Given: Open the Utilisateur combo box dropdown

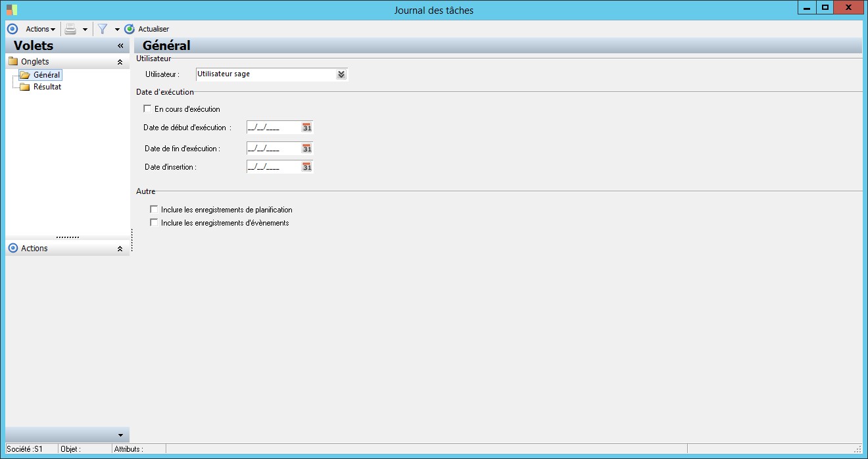Looking at the screenshot, I should (x=341, y=74).
